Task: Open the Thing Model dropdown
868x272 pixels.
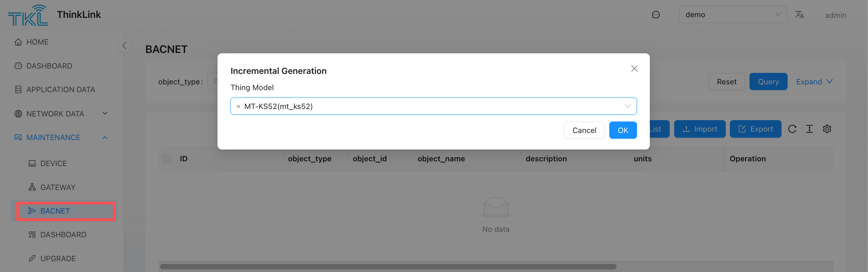Action: [433, 106]
